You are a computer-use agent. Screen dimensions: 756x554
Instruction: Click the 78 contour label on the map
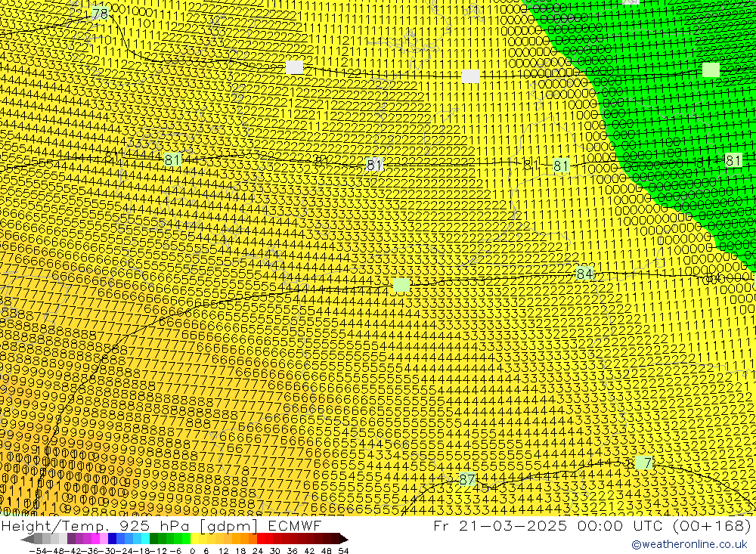click(x=100, y=14)
